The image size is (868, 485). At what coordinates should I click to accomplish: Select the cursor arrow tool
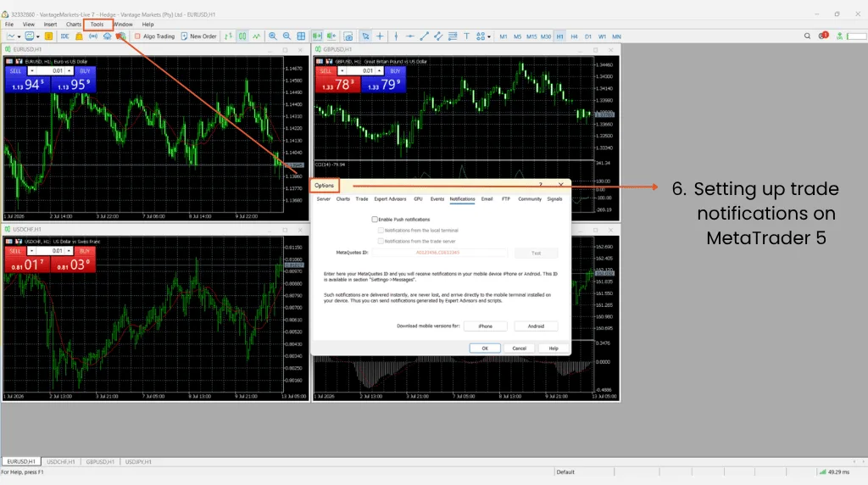click(x=365, y=36)
